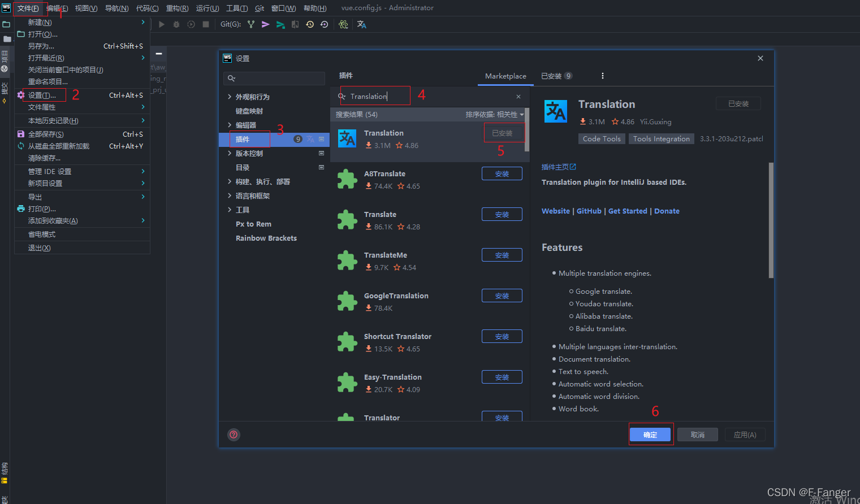Screen dimensions: 860x504
Task: Open the plugins three-dot options menu
Action: coord(603,76)
